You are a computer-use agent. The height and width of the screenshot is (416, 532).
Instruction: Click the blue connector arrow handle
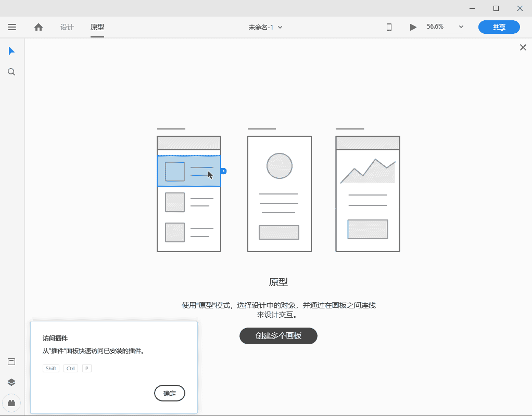(224, 171)
